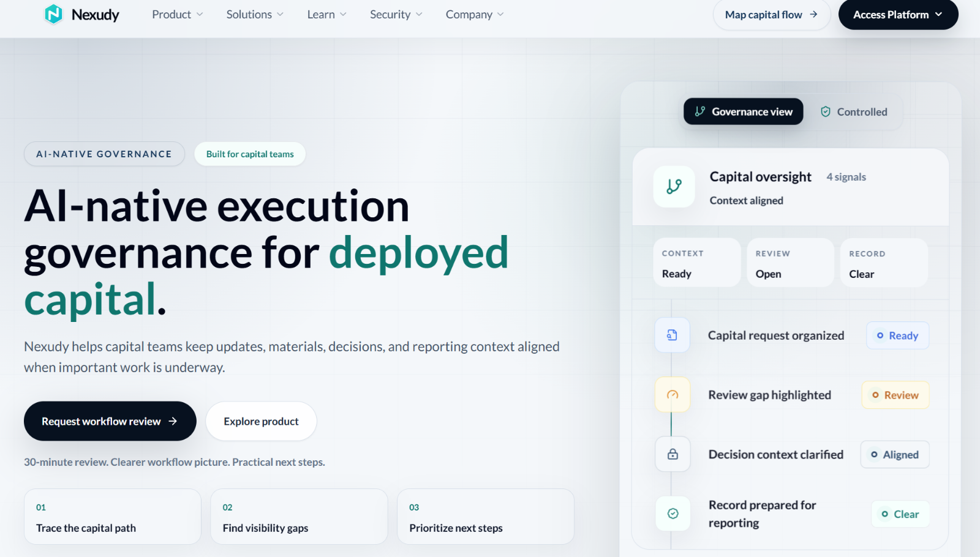
Task: Click the '4 signals' text
Action: [x=846, y=177]
